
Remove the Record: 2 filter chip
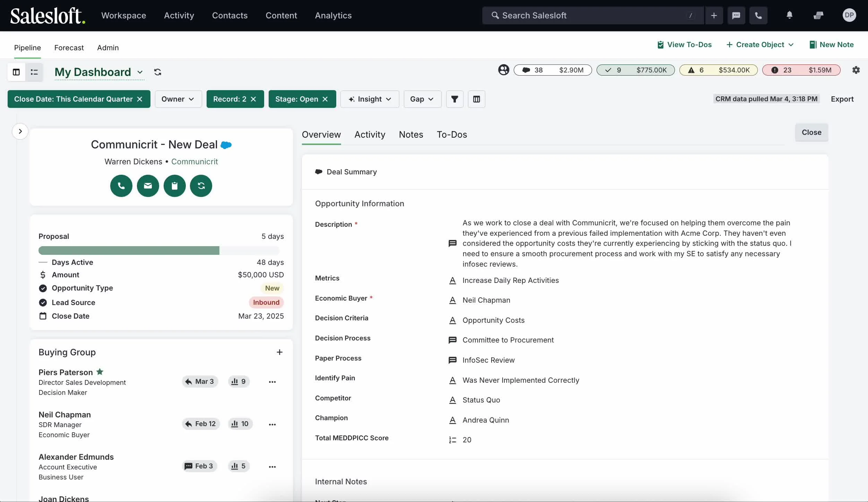click(x=253, y=99)
